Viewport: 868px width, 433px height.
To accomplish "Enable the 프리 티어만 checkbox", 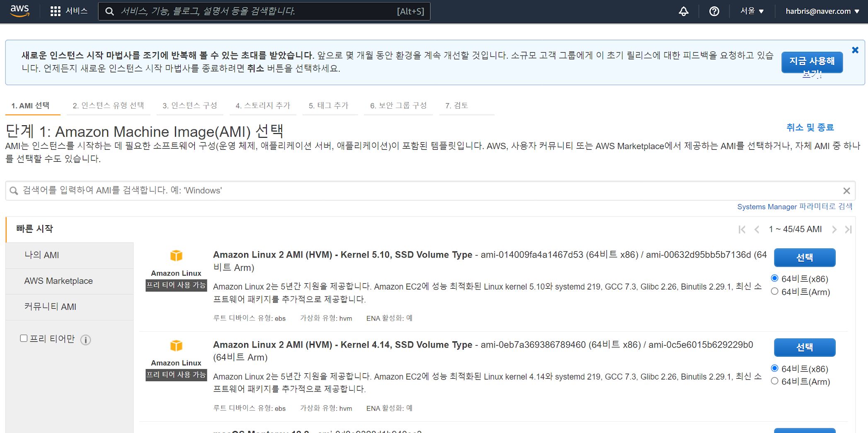I will pos(24,338).
